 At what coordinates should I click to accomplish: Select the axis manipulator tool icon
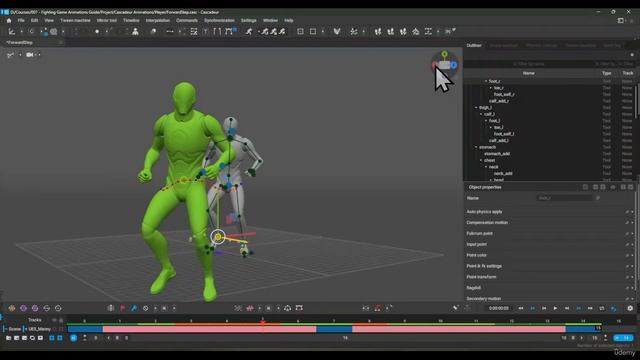[x=11, y=31]
